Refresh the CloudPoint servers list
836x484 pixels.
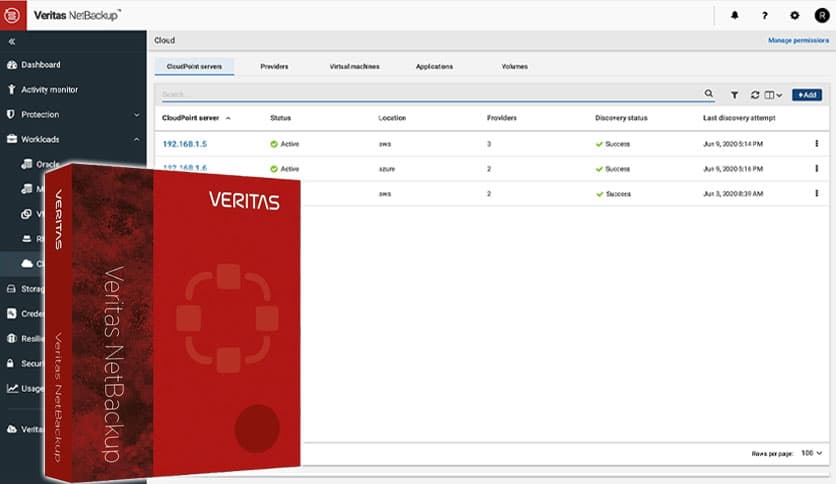[x=754, y=95]
